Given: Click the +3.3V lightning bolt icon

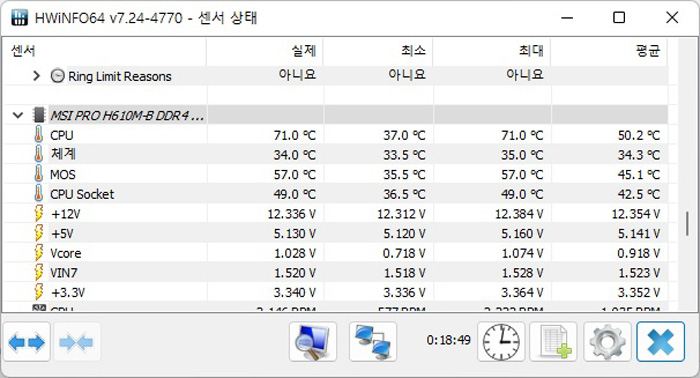Looking at the screenshot, I should (39, 292).
